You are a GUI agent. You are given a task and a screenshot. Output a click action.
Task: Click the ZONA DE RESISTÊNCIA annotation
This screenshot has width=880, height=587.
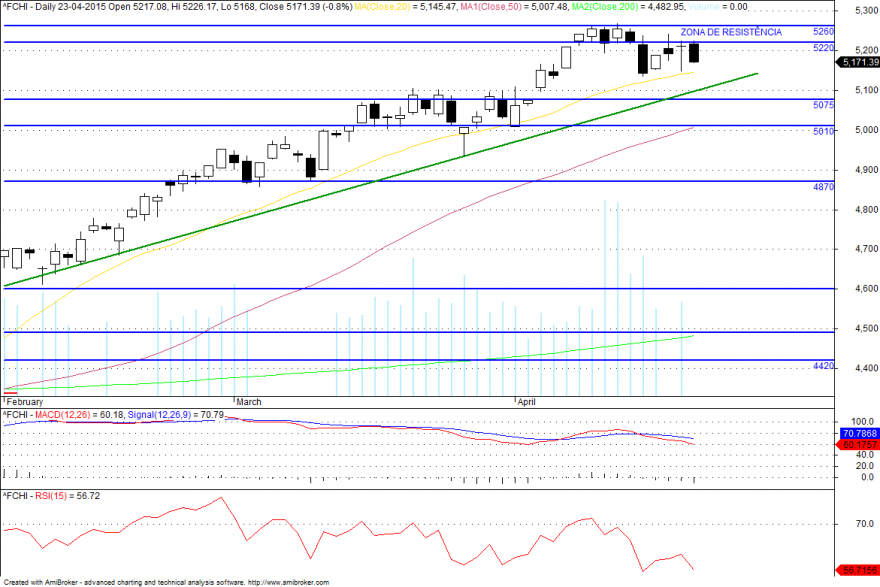tap(731, 32)
